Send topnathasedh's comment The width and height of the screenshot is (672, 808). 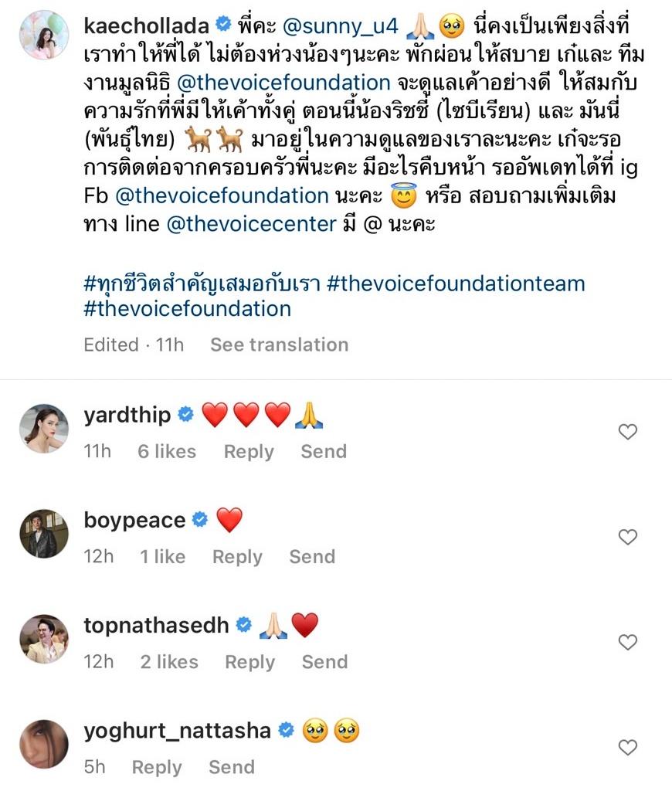pos(324,662)
